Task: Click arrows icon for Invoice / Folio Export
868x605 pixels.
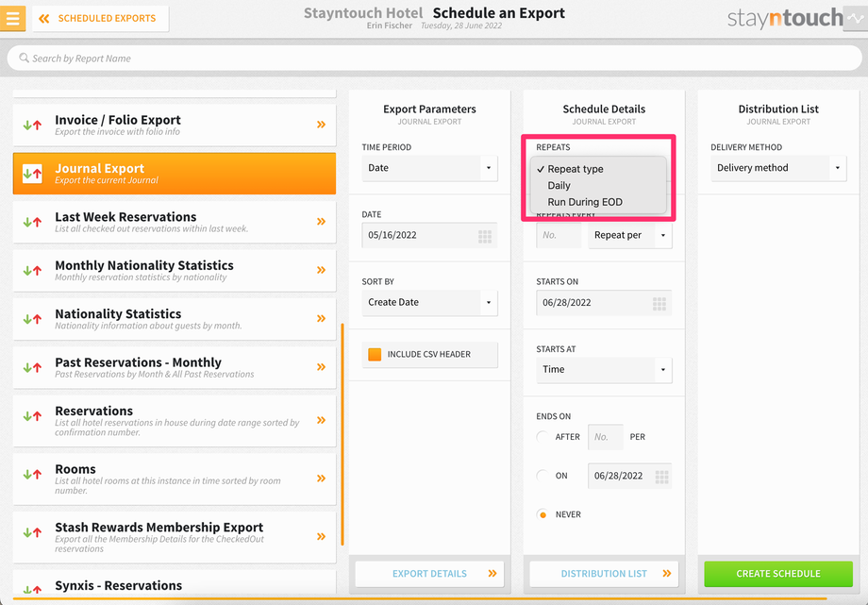Action: (x=32, y=126)
